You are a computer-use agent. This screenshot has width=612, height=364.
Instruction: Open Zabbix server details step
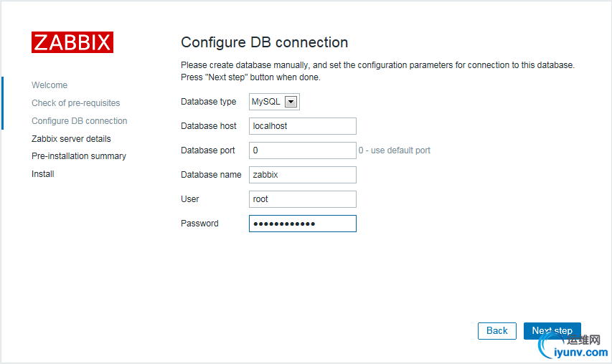(71, 139)
